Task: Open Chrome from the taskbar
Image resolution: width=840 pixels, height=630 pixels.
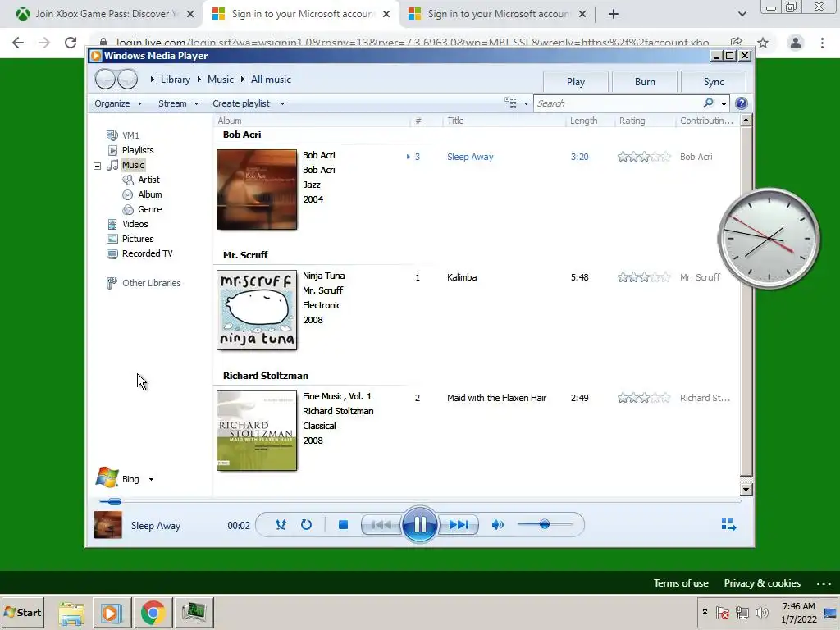Action: (x=153, y=612)
